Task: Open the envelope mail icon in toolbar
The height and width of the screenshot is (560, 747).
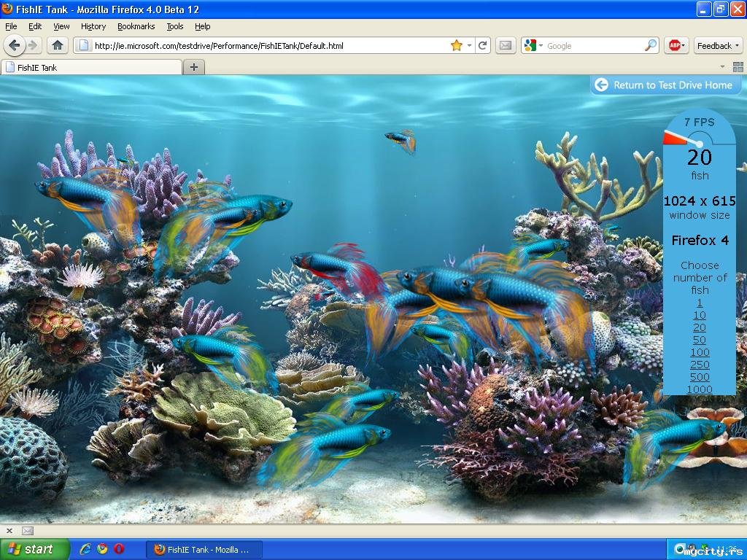Action: pyautogui.click(x=505, y=45)
